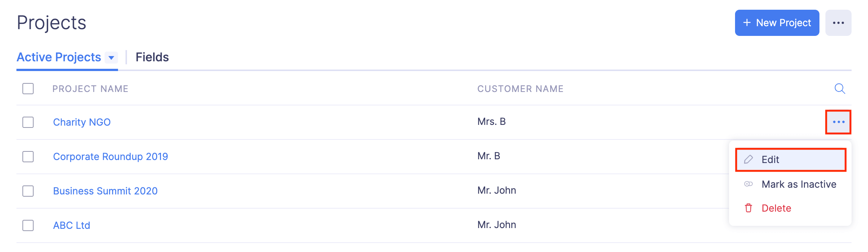This screenshot has width=868, height=252.
Task: Check the Charity NGO row checkbox
Action: coord(28,122)
